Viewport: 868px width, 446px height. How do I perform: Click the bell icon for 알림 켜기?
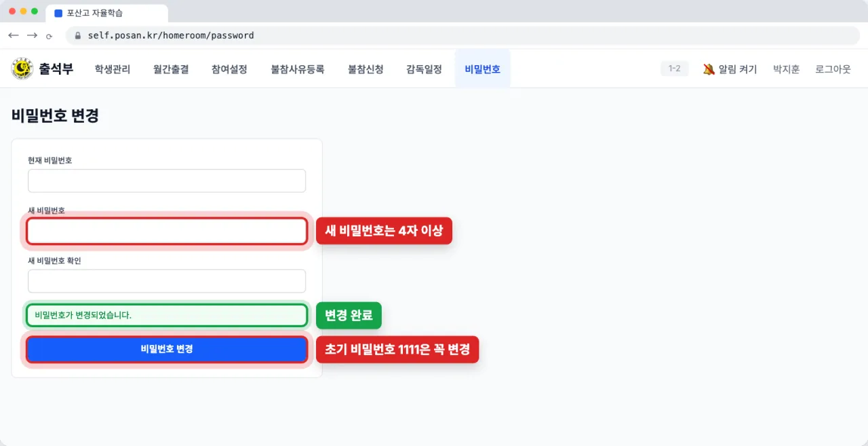pos(709,69)
